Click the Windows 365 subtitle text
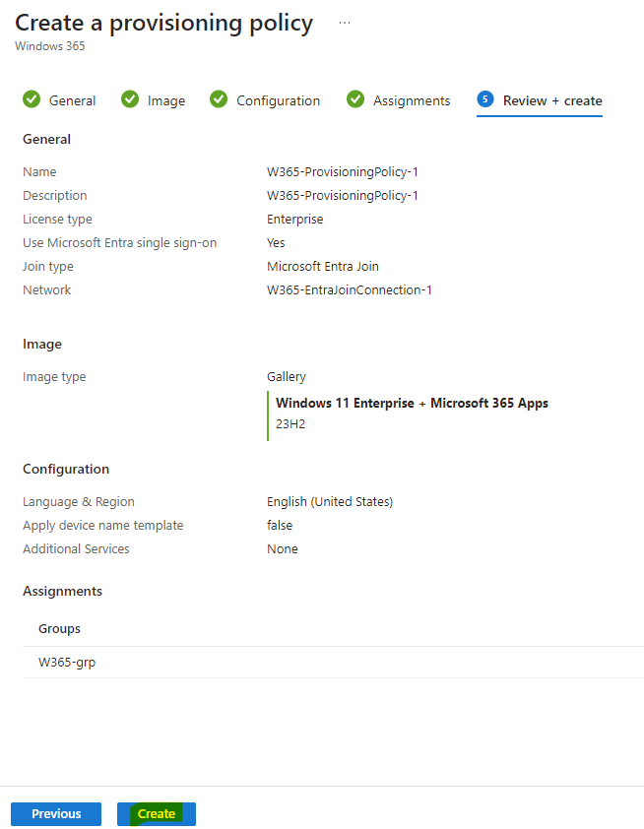Screen dimensions: 644x829 point(49,46)
